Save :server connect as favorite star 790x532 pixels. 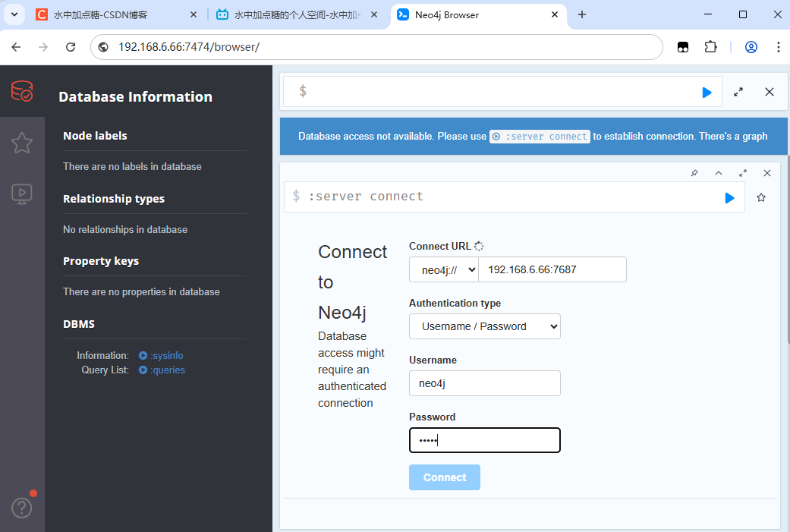[760, 197]
